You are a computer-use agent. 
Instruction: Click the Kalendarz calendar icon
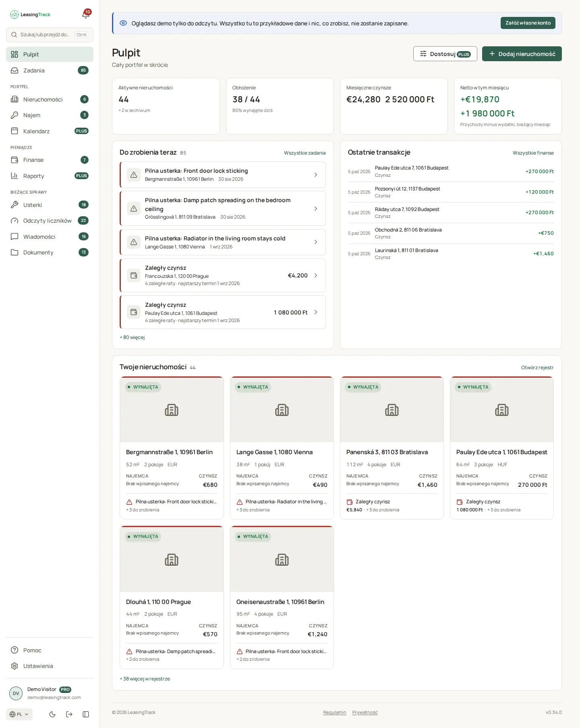(14, 131)
